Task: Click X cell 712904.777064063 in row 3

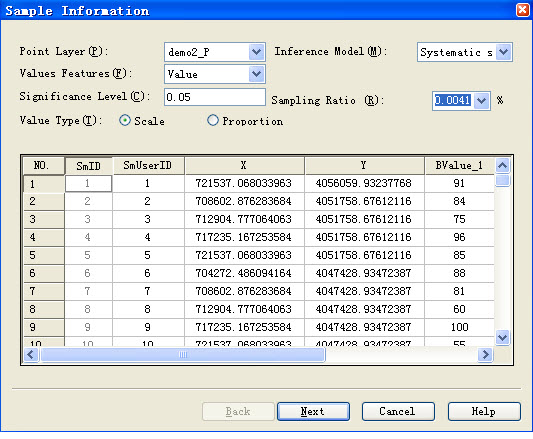Action: 244,219
